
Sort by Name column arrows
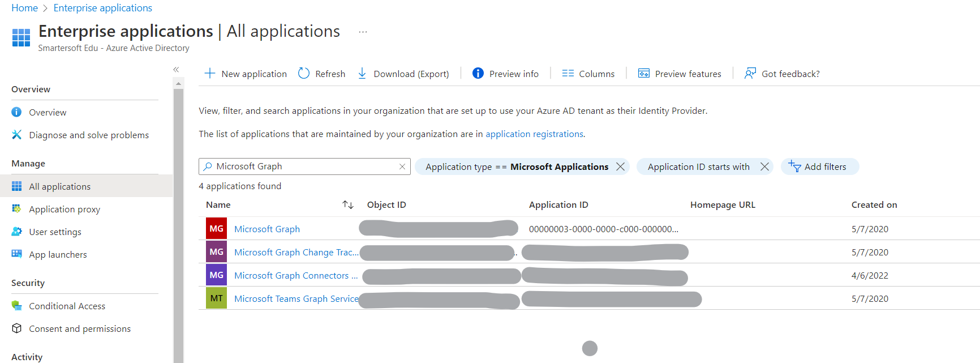348,204
